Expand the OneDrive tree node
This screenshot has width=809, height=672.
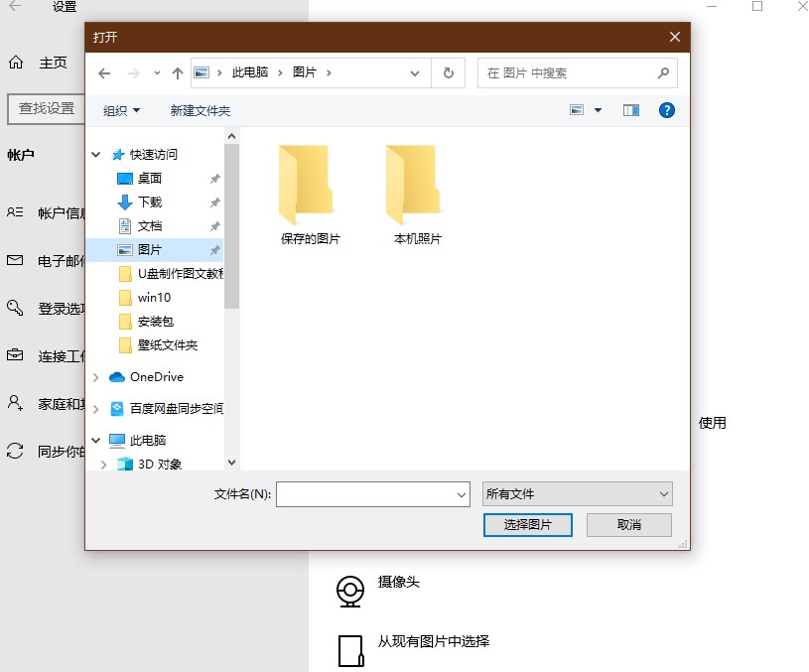96,378
